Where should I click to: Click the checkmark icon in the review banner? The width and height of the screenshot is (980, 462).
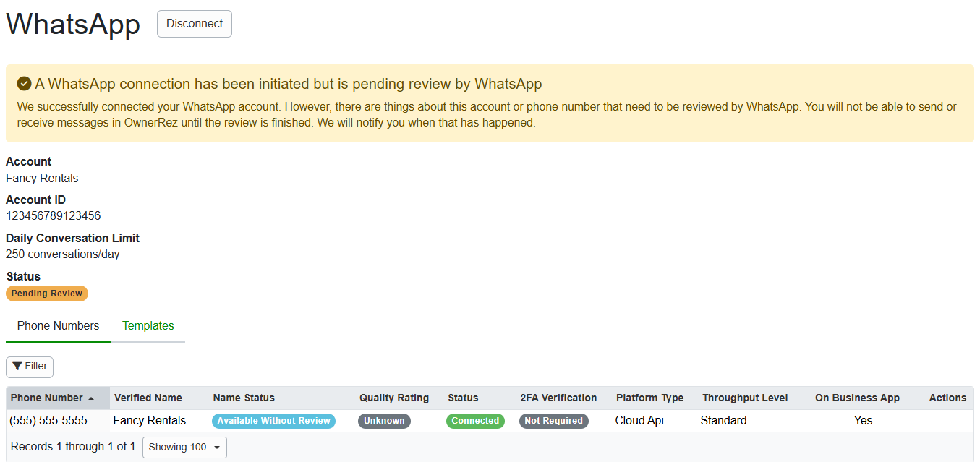(x=24, y=83)
